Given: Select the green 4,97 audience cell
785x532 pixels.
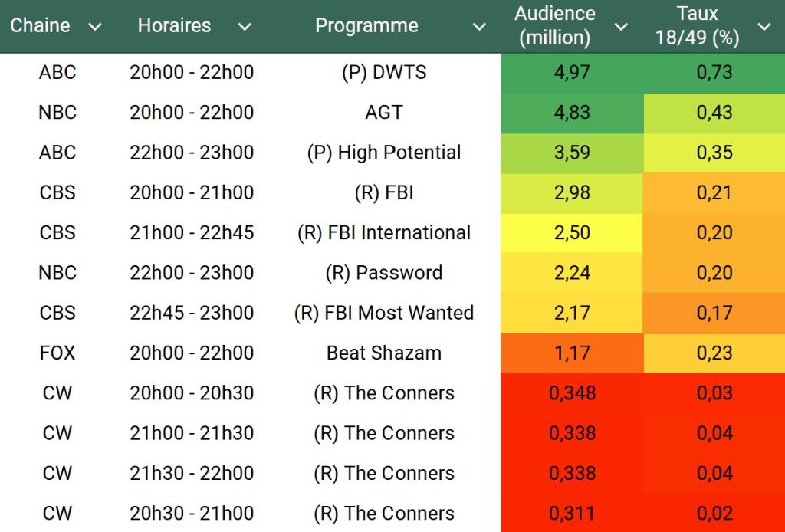Looking at the screenshot, I should click(x=572, y=73).
